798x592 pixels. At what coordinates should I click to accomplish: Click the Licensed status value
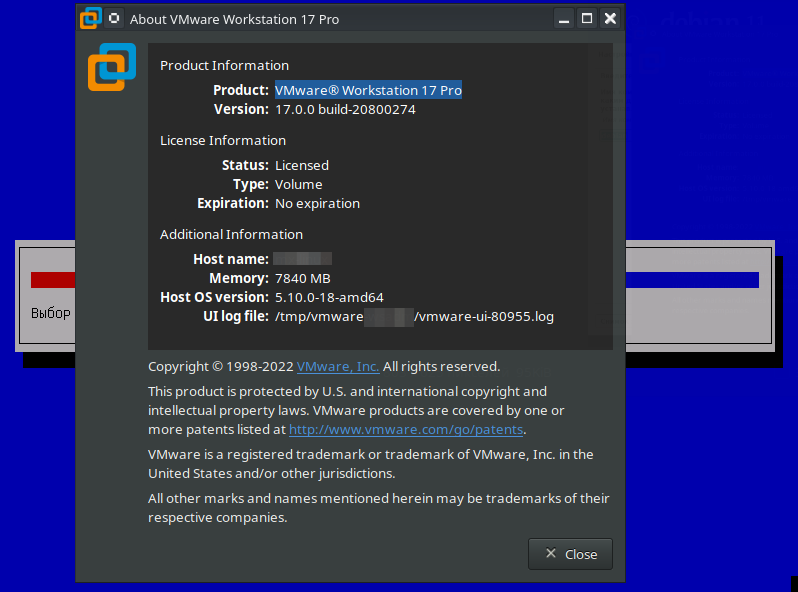[x=302, y=165]
